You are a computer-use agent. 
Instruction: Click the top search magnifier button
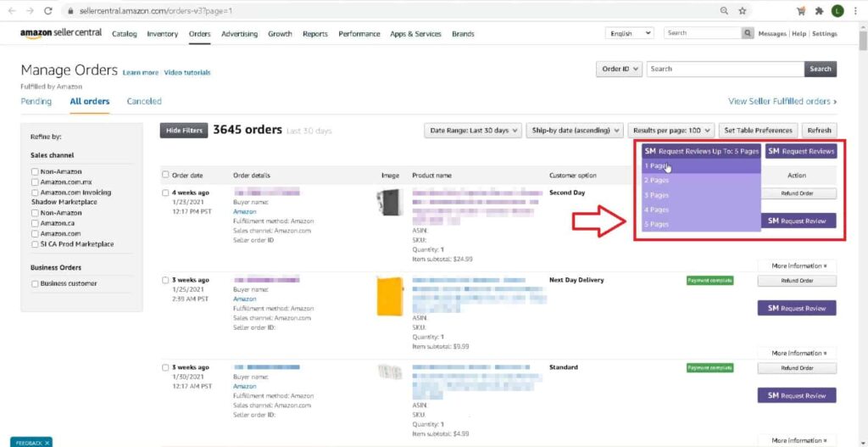coord(748,33)
